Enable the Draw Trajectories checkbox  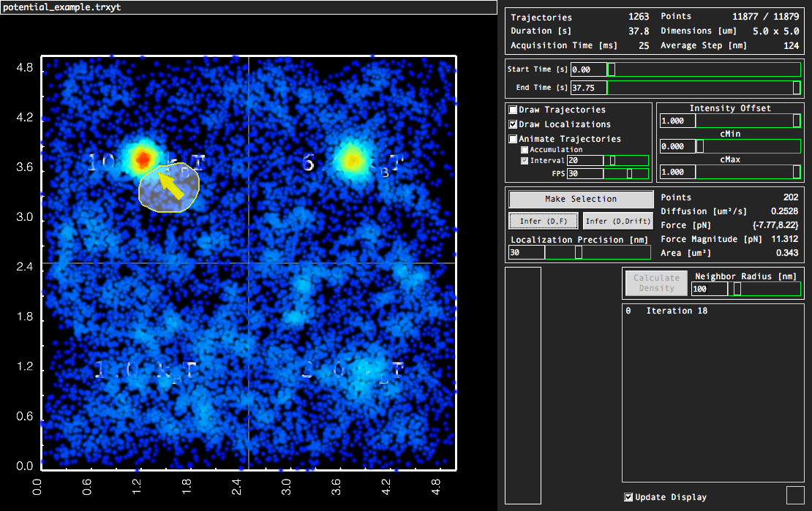point(513,110)
